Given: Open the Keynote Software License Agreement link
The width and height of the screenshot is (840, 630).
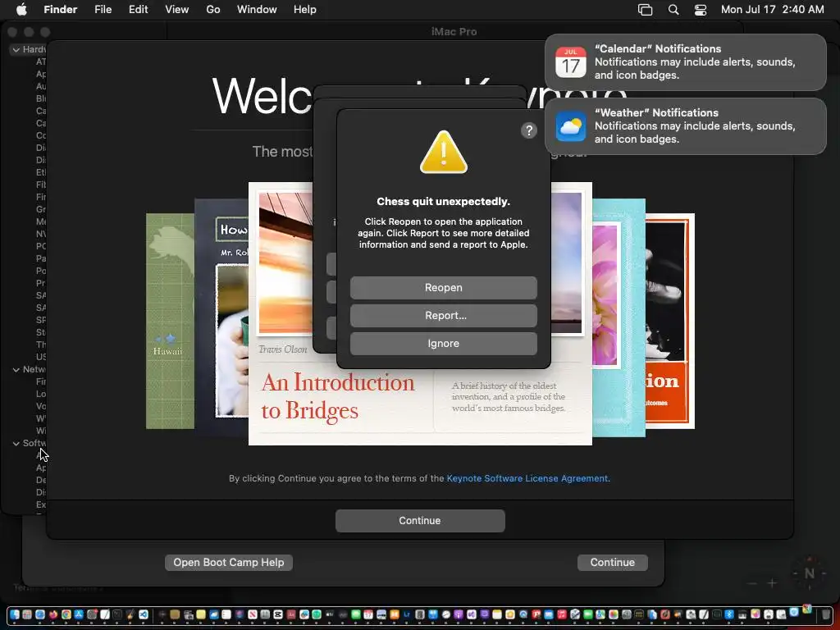Looking at the screenshot, I should pos(527,478).
